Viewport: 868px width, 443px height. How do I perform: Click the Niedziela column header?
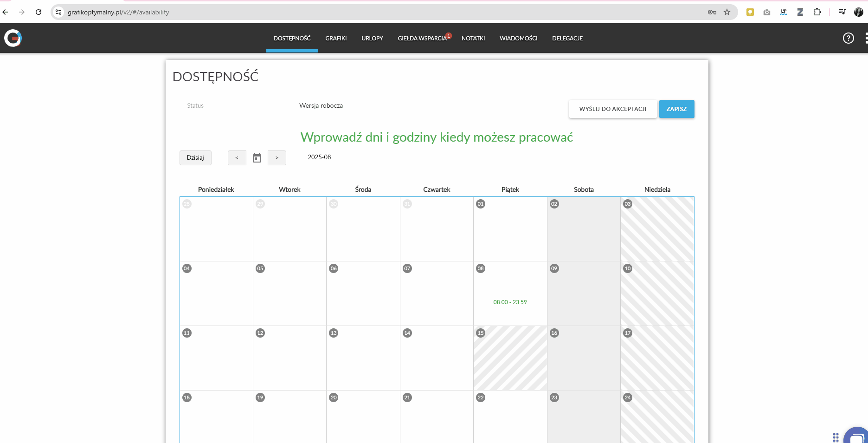(x=657, y=189)
